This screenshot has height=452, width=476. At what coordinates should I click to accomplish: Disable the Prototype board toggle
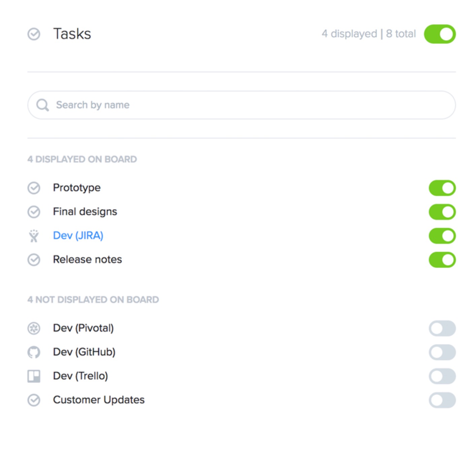(442, 188)
